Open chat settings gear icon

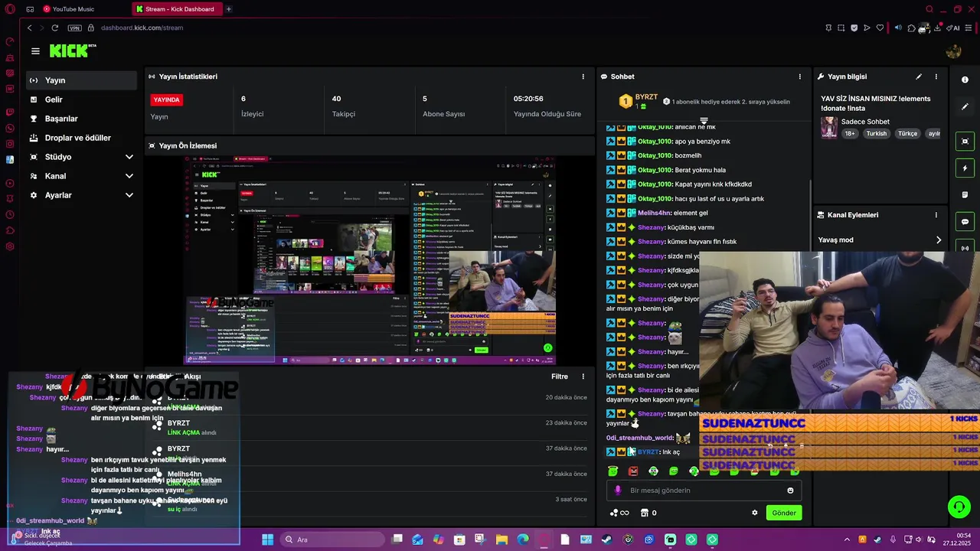click(x=754, y=513)
